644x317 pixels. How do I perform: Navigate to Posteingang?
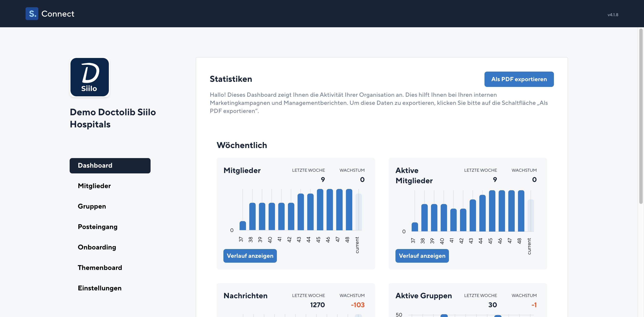tap(98, 227)
